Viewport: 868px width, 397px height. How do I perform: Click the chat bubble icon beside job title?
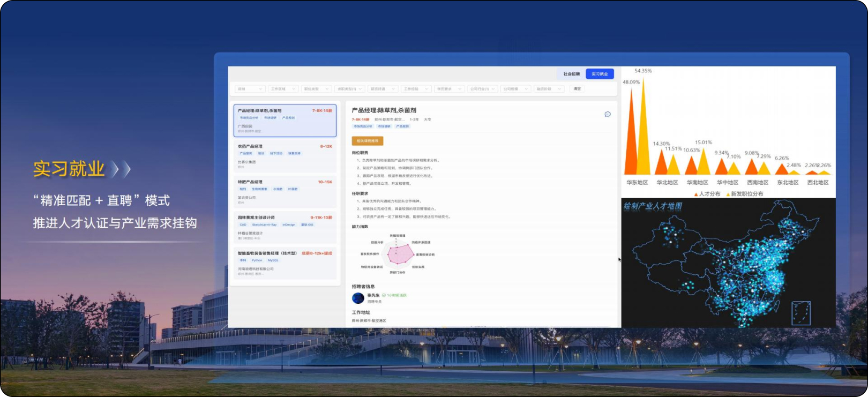608,114
